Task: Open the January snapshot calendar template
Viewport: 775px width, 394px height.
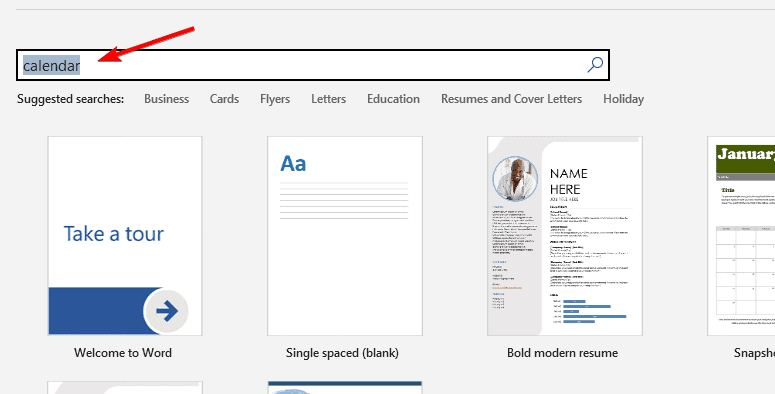Action: [x=741, y=236]
